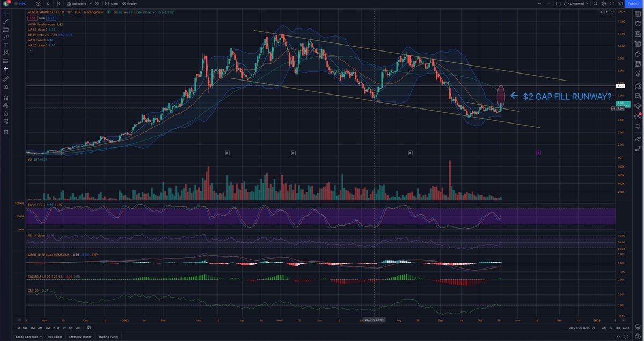Open the hotlists flame panel
Image resolution: width=644 pixels, height=341 pixels.
coord(638,53)
